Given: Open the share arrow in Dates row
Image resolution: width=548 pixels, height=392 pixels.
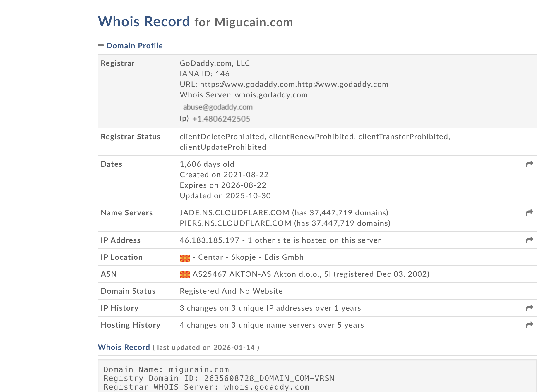Looking at the screenshot, I should tap(529, 164).
